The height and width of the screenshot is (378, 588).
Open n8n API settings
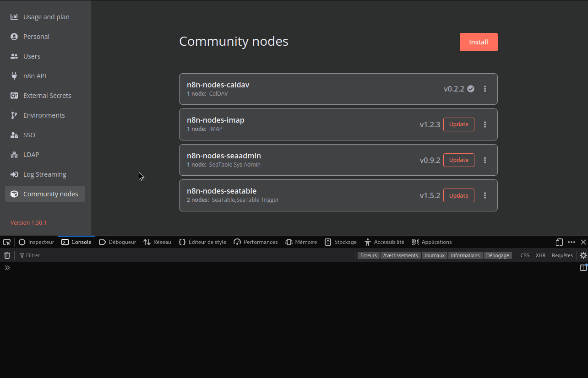click(45, 76)
